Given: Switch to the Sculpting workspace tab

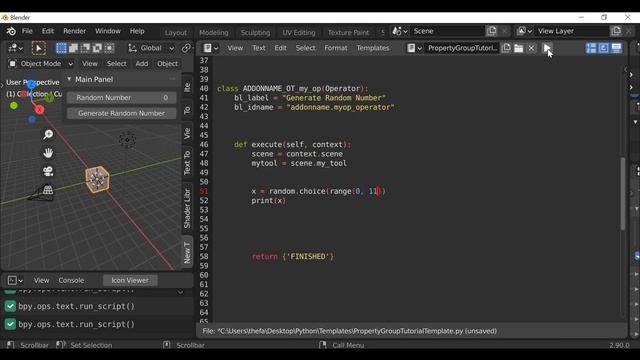Looking at the screenshot, I should [256, 33].
